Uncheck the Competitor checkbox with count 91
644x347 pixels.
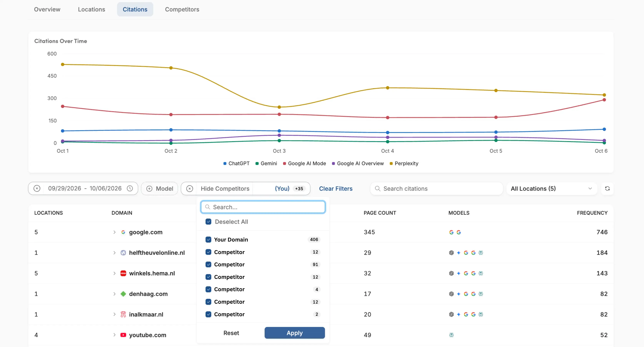(208, 265)
